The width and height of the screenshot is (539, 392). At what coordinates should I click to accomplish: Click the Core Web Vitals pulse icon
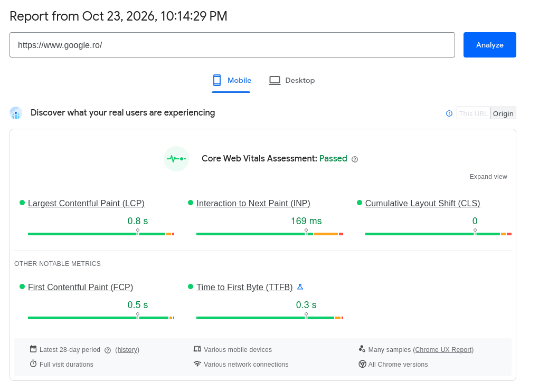pos(176,159)
